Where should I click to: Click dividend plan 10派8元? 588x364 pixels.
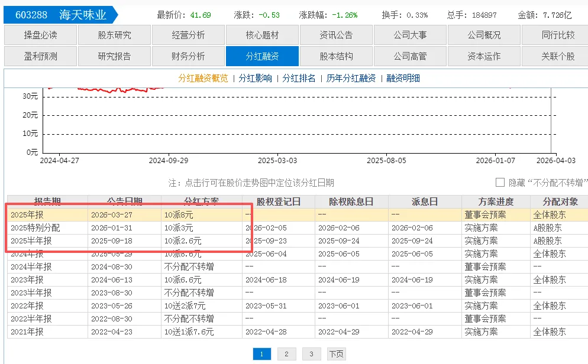(179, 215)
